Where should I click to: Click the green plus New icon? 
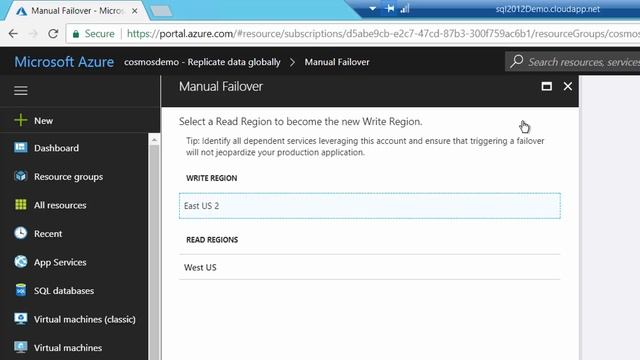pyautogui.click(x=20, y=120)
